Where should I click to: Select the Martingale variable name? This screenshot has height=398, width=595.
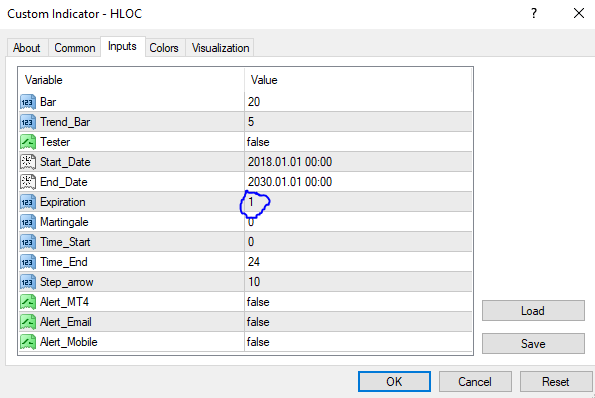click(64, 222)
